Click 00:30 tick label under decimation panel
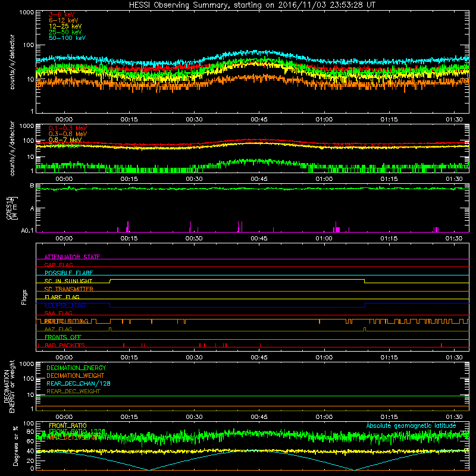This screenshot has width=476, height=476. pos(194,417)
